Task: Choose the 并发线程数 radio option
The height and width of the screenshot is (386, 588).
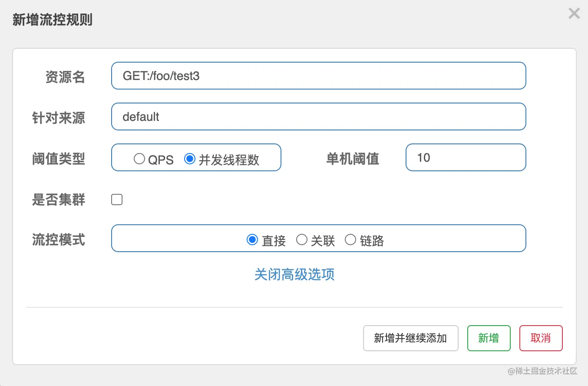Action: point(189,159)
